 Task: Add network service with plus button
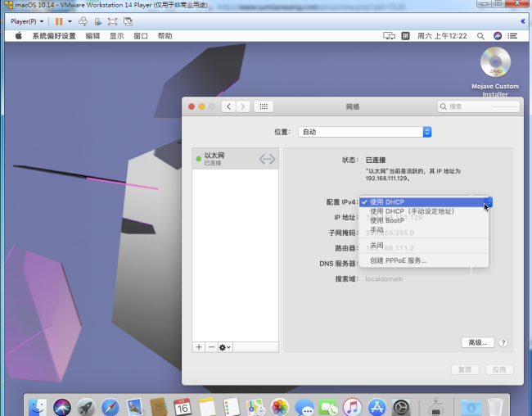click(x=199, y=347)
